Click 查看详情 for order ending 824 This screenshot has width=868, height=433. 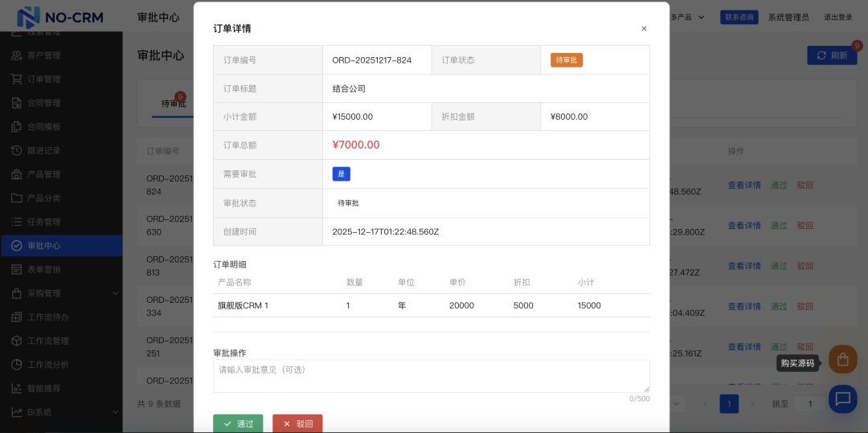(x=744, y=186)
